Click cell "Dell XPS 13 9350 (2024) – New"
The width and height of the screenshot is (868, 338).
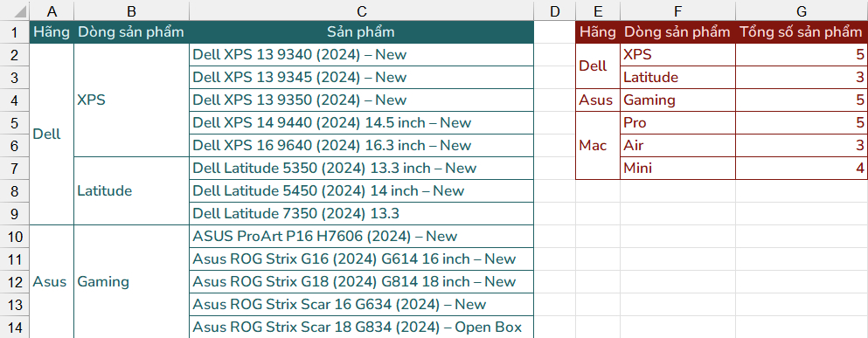point(362,100)
